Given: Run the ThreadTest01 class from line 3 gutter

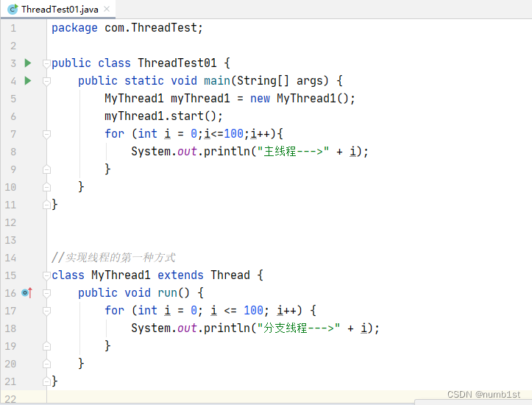Looking at the screenshot, I should click(28, 63).
